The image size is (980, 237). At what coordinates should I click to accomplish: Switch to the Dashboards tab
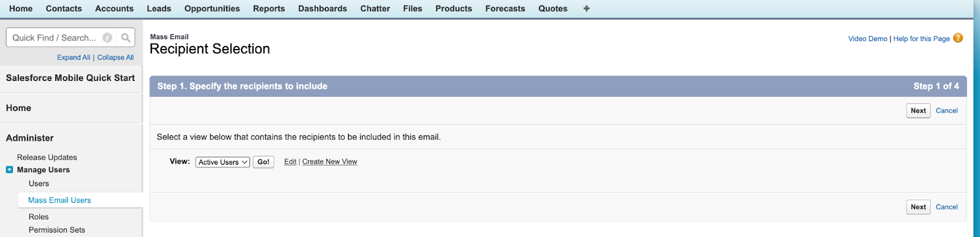click(323, 9)
